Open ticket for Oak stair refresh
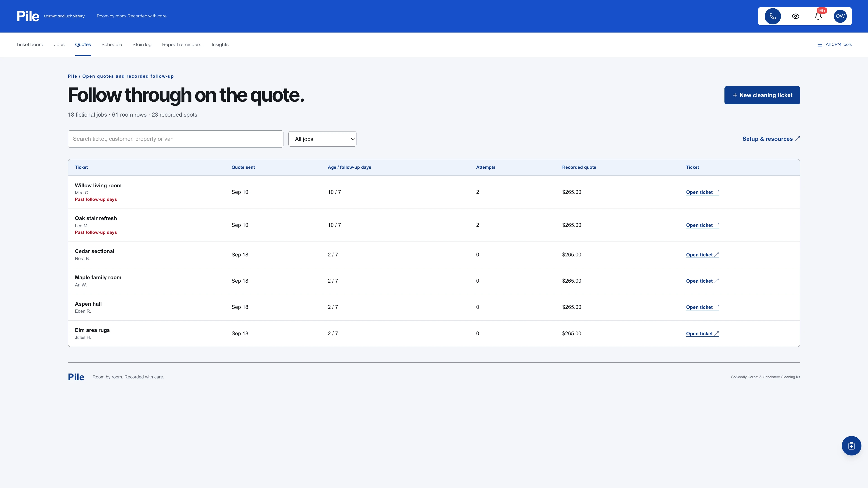Image resolution: width=868 pixels, height=488 pixels. [x=702, y=225]
